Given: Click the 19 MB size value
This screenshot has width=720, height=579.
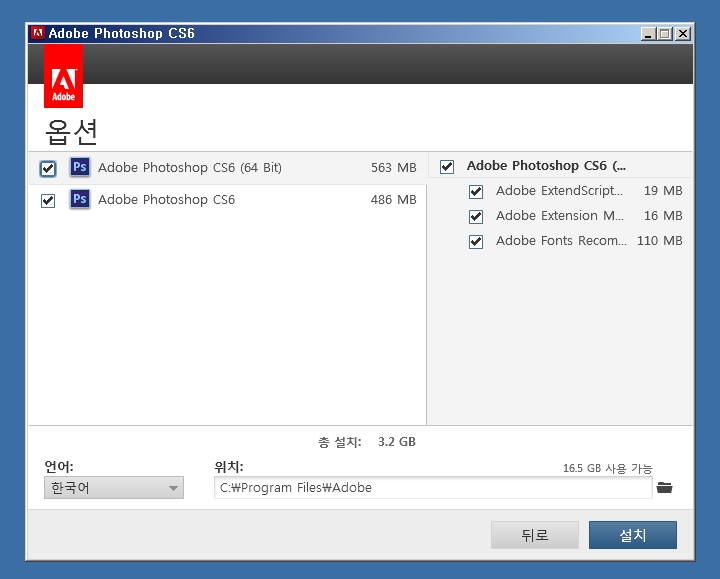Looking at the screenshot, I should point(663,191).
